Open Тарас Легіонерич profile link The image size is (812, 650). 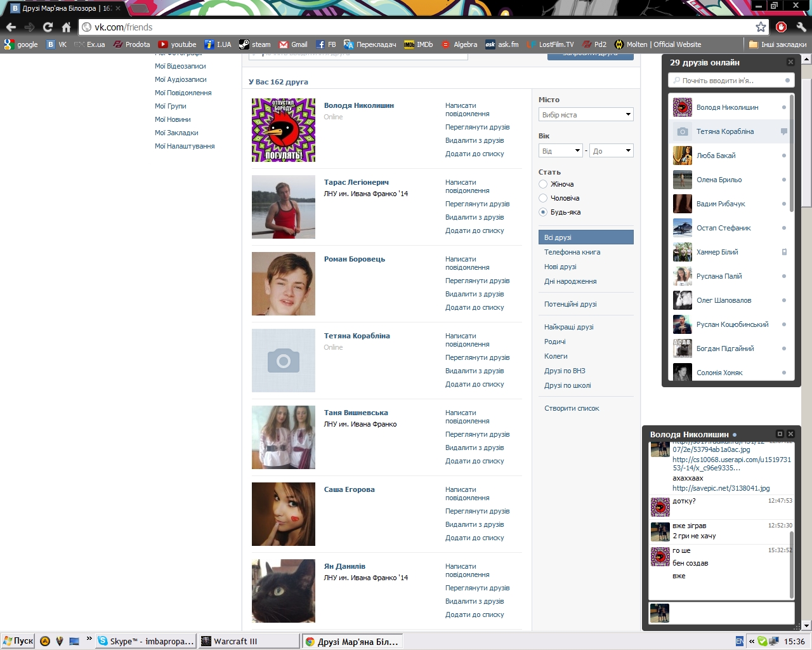click(x=357, y=182)
